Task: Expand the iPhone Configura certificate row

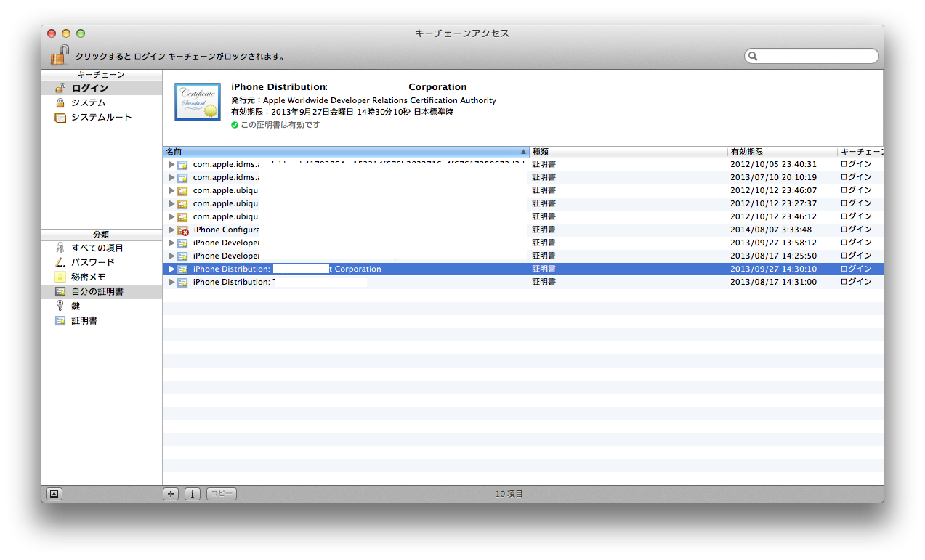Action: click(172, 230)
